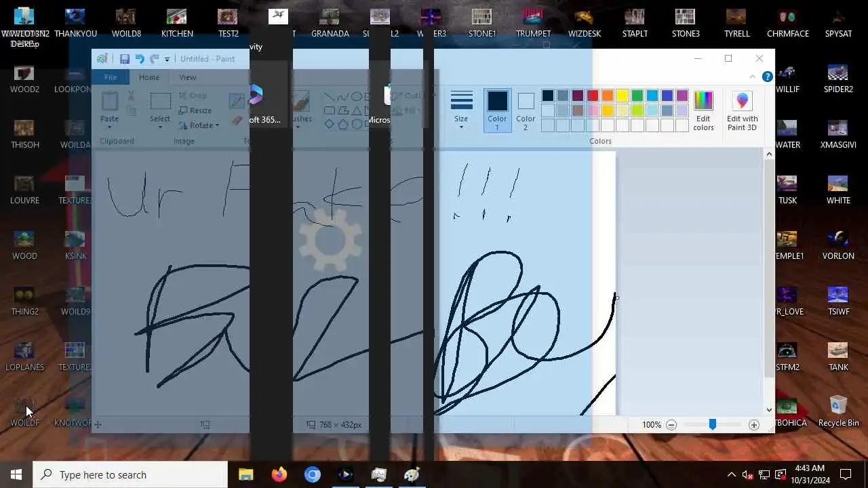
Task: Switch to the Home ribbon tab
Action: (149, 77)
